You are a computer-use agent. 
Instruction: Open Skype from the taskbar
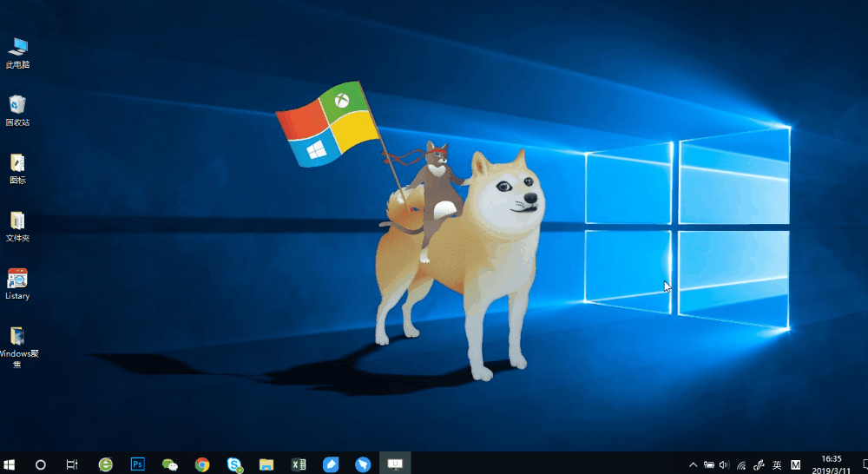(x=234, y=464)
